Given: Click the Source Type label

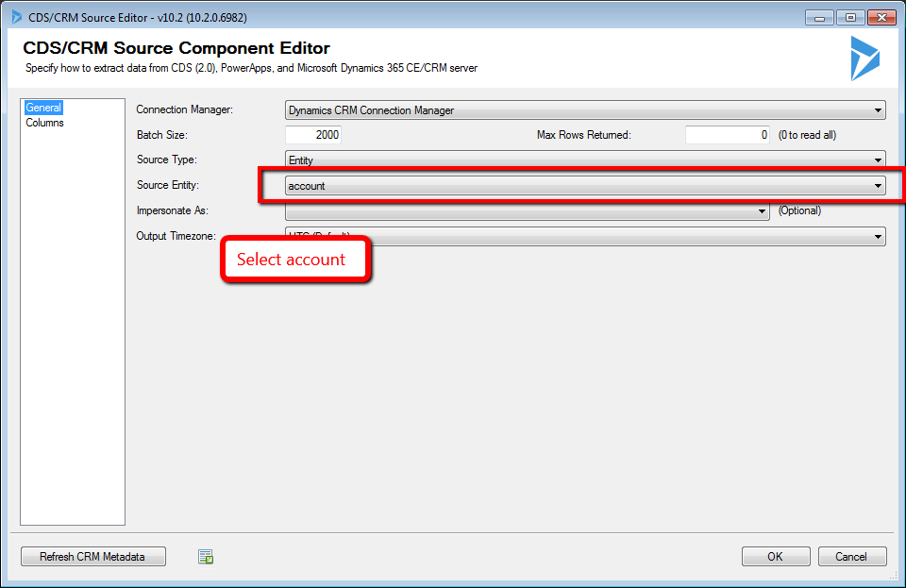Looking at the screenshot, I should coord(166,160).
